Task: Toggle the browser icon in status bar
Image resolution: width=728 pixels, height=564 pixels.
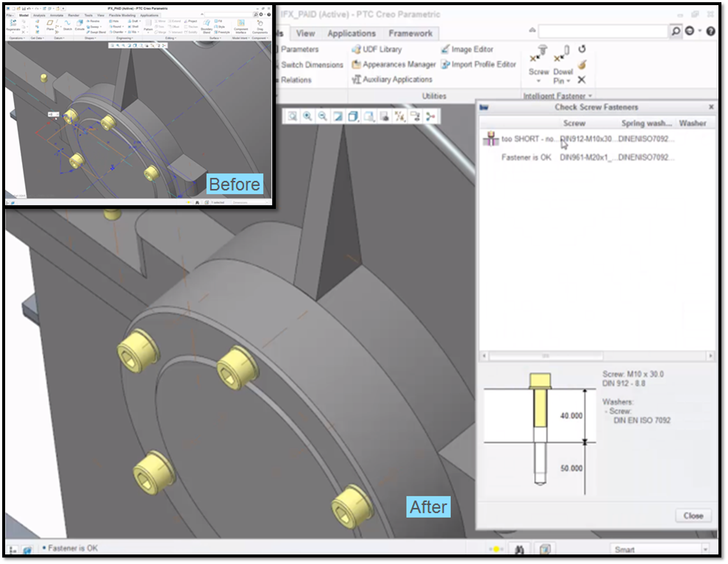Action: tap(27, 550)
